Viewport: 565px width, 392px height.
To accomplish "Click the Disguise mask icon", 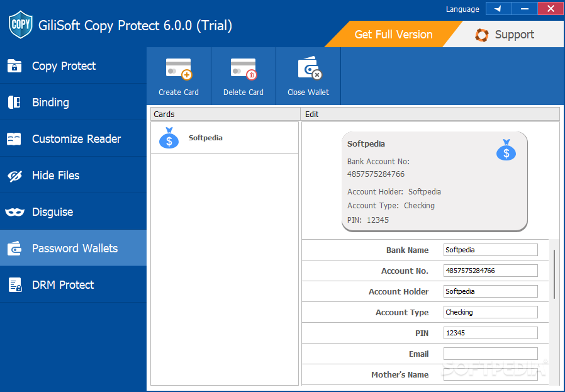I will click(x=14, y=212).
